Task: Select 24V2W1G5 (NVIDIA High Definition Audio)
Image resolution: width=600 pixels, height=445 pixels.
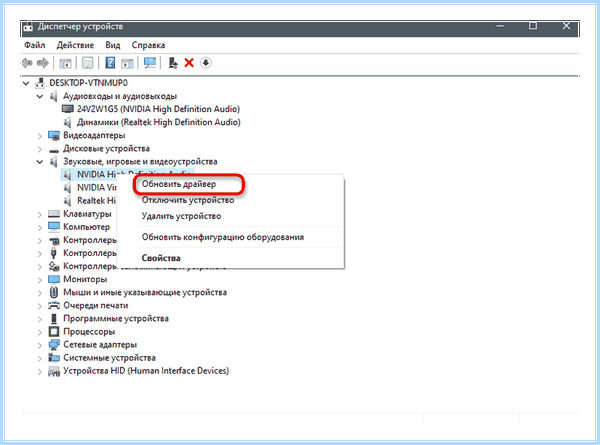Action: point(158,109)
